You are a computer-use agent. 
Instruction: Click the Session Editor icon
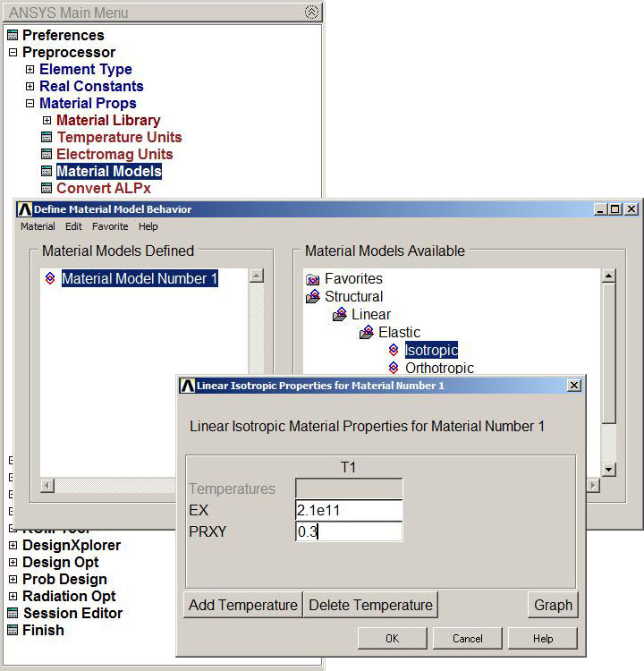pos(13,613)
